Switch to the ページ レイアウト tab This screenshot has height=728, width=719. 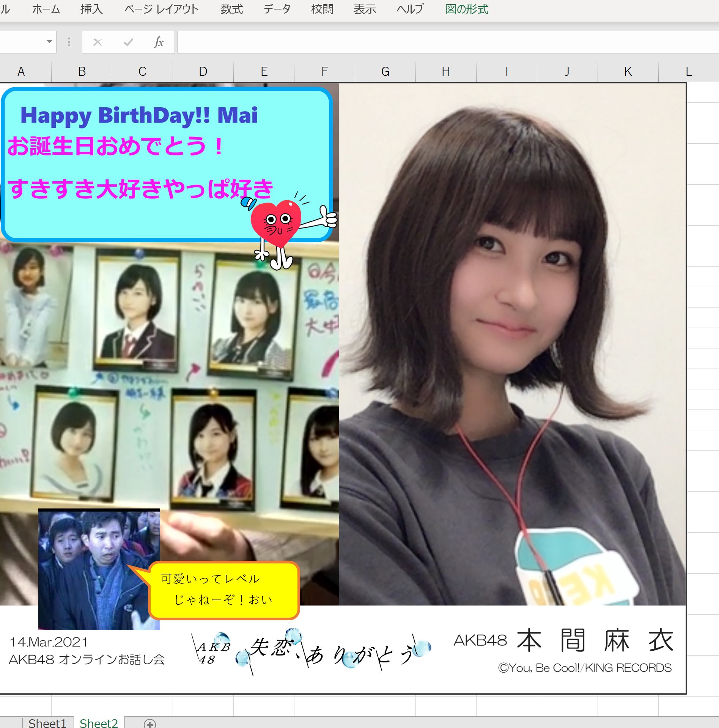coord(162,9)
